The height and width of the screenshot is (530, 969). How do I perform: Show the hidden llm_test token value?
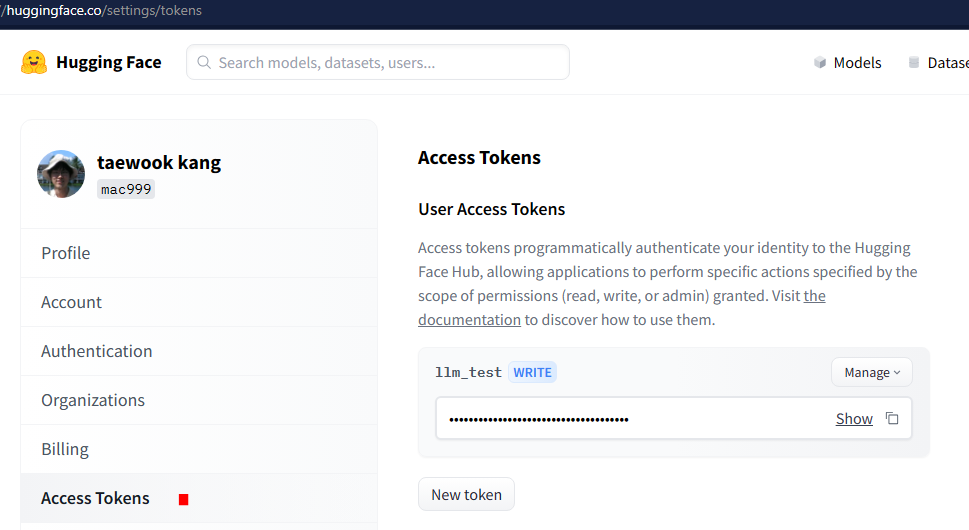coord(854,419)
